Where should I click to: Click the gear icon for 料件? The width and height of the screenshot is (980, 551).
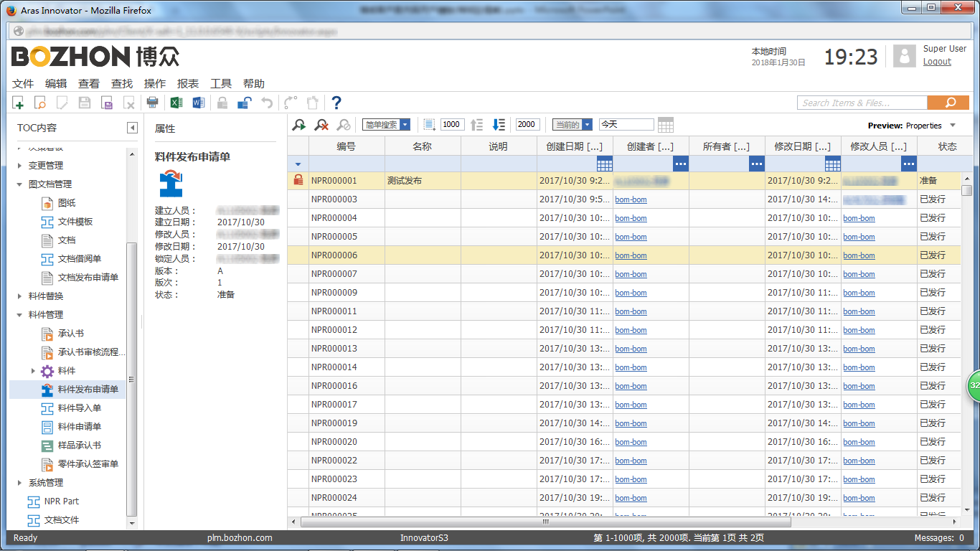coord(47,371)
